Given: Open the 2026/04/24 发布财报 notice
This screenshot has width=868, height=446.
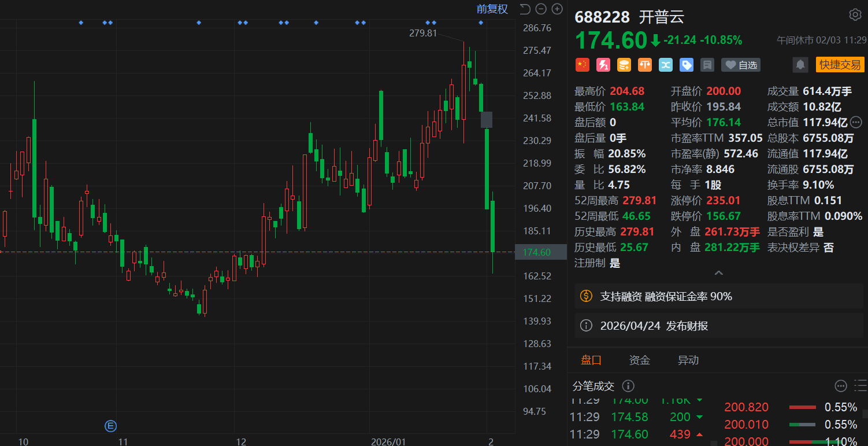Looking at the screenshot, I should tap(654, 326).
